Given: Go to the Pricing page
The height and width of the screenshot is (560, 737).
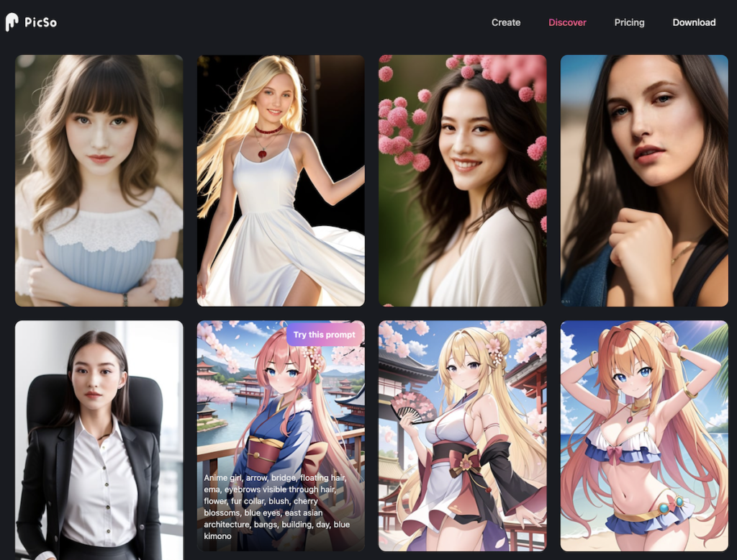Looking at the screenshot, I should (x=629, y=22).
